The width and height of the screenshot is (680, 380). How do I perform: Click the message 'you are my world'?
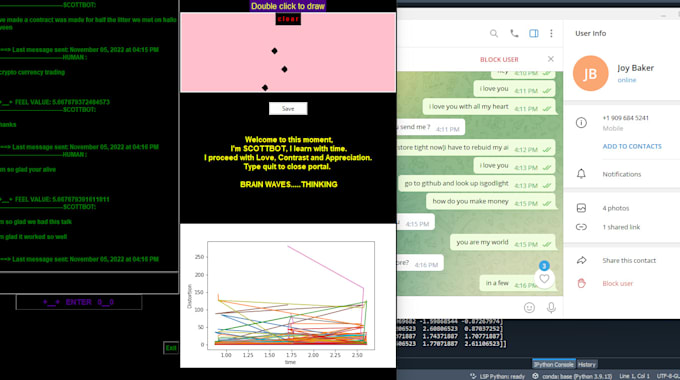click(x=503, y=243)
